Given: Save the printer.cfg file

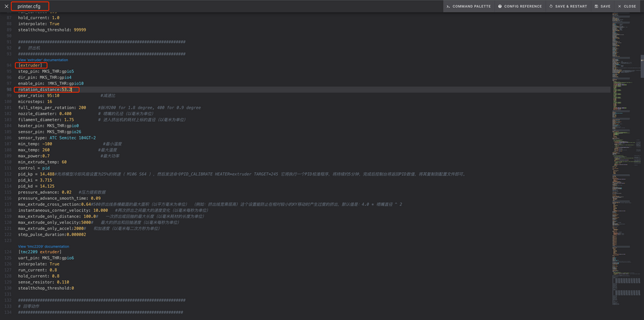Looking at the screenshot, I should coord(602,6).
